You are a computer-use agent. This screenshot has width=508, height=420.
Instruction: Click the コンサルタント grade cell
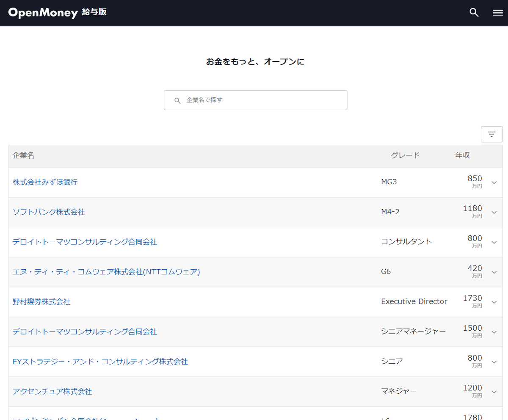point(406,242)
